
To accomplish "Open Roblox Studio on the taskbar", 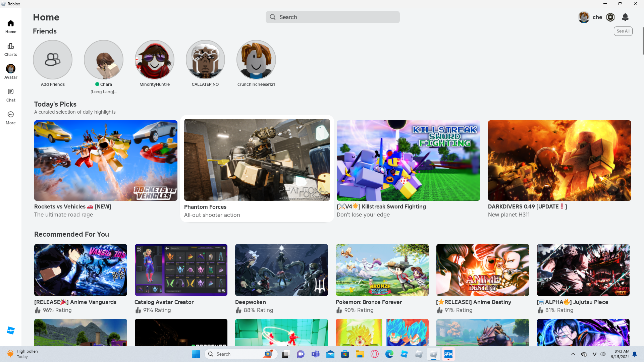I will click(404, 354).
